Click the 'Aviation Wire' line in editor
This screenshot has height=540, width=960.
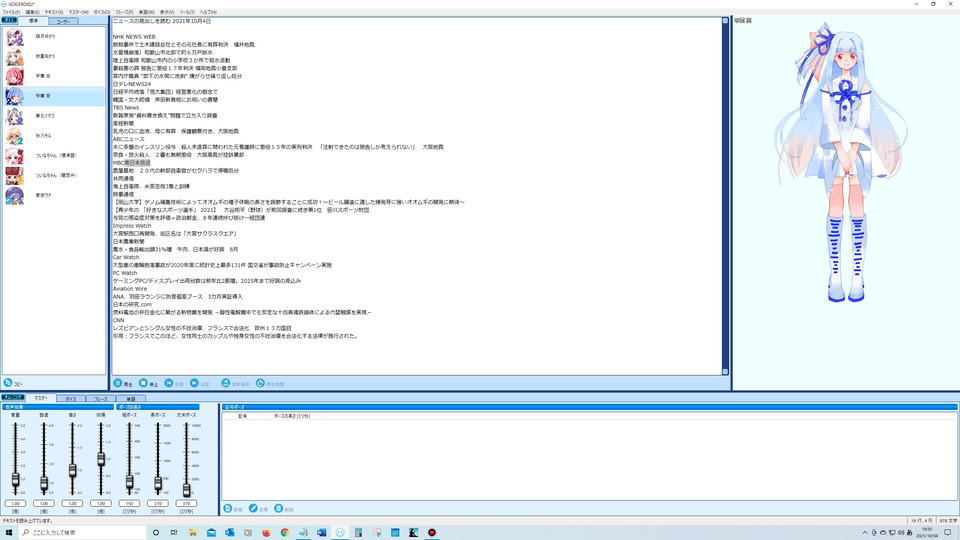coord(130,289)
